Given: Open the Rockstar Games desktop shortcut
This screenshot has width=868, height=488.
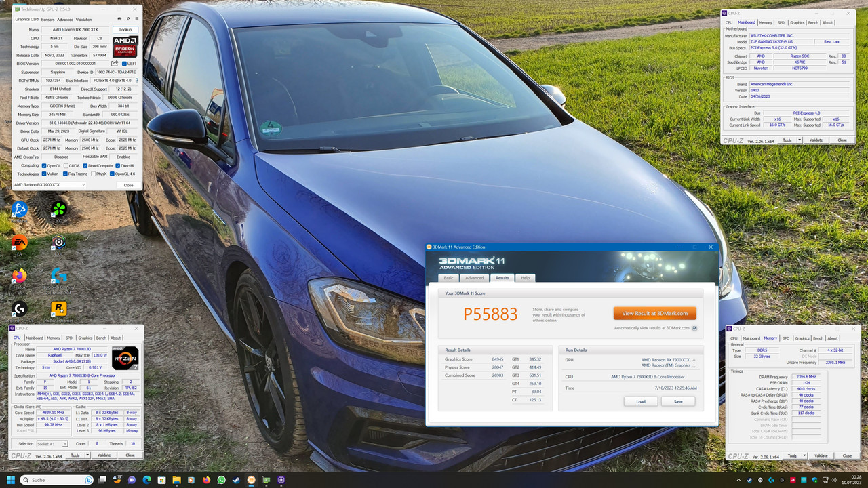Looking at the screenshot, I should pos(59,309).
